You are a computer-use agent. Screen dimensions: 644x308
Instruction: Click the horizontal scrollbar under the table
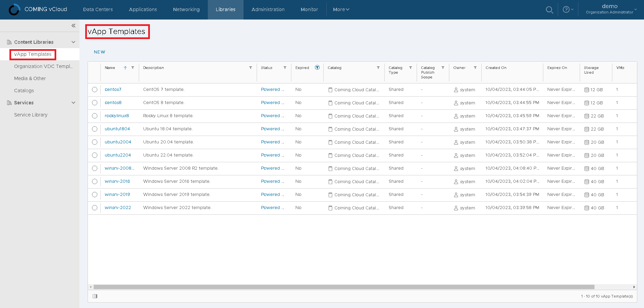coord(344,287)
